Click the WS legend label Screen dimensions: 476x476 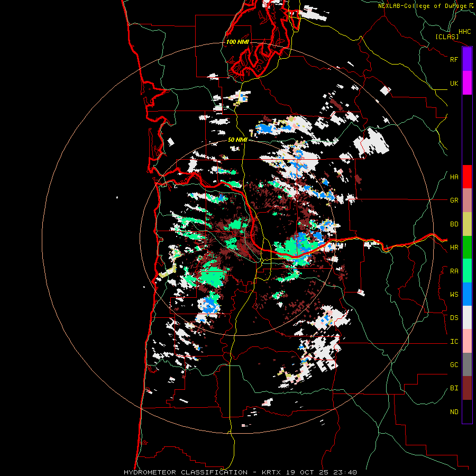tap(454, 295)
